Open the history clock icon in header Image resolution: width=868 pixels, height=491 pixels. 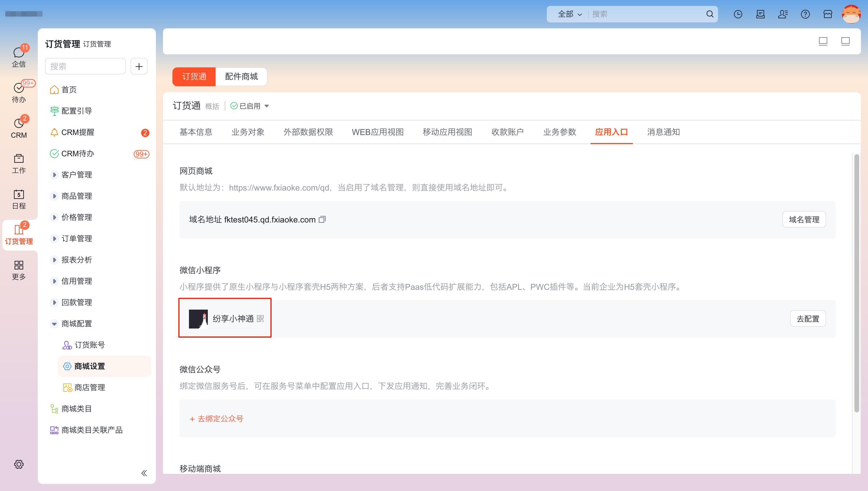coord(738,14)
